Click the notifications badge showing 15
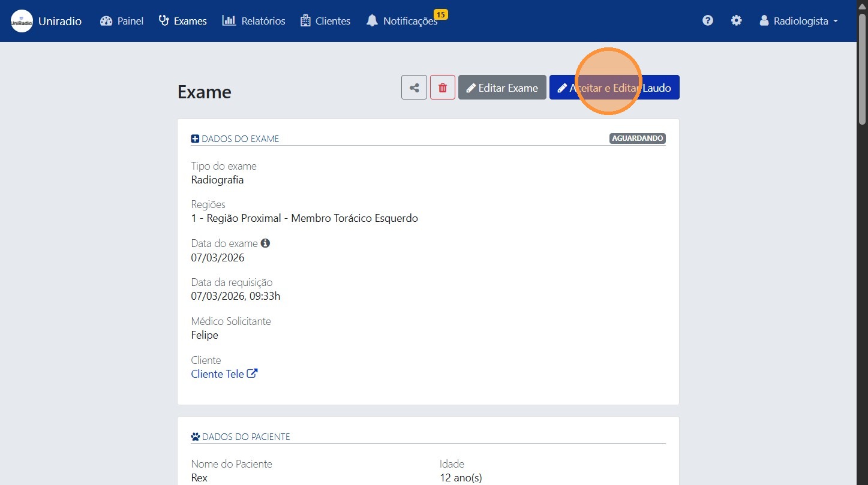868x485 pixels. click(x=441, y=14)
